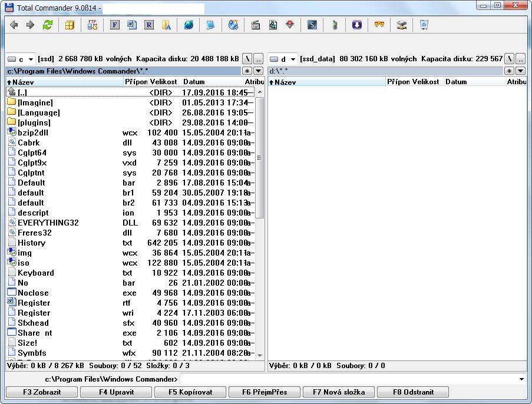Sort left panel by Datum column

[212, 82]
